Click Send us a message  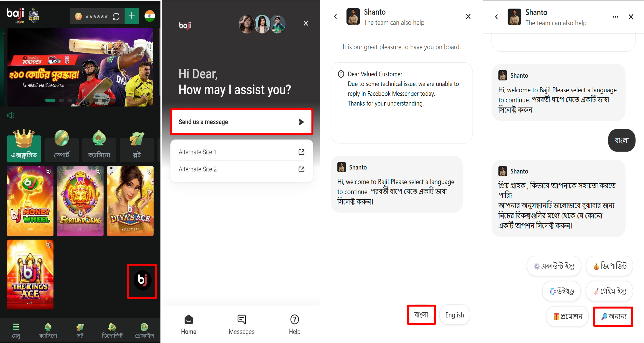pyautogui.click(x=241, y=122)
